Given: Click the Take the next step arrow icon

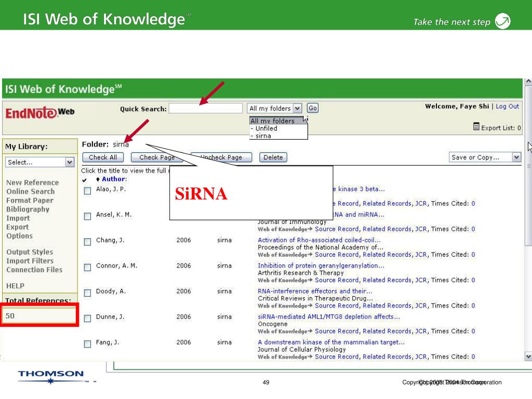Looking at the screenshot, I should point(502,21).
